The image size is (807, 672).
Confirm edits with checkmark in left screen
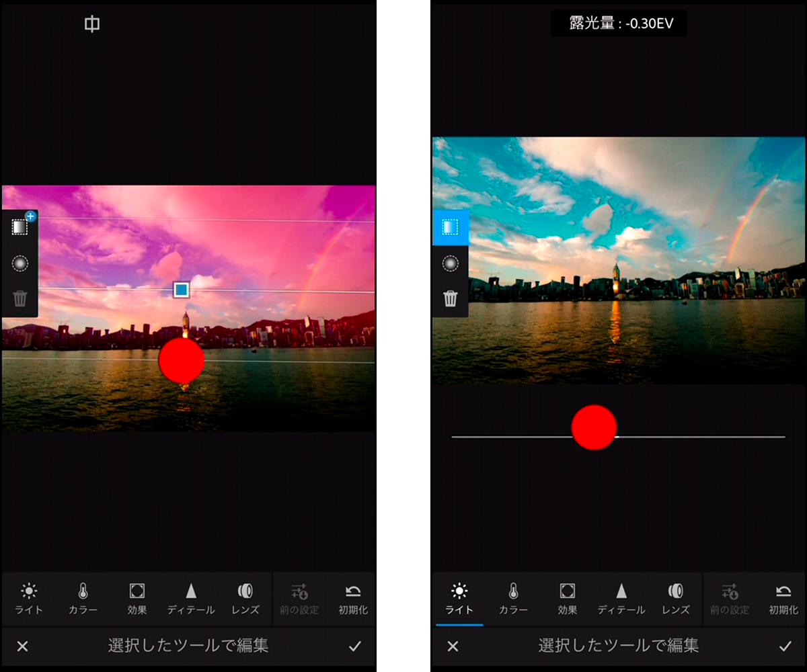(x=355, y=646)
